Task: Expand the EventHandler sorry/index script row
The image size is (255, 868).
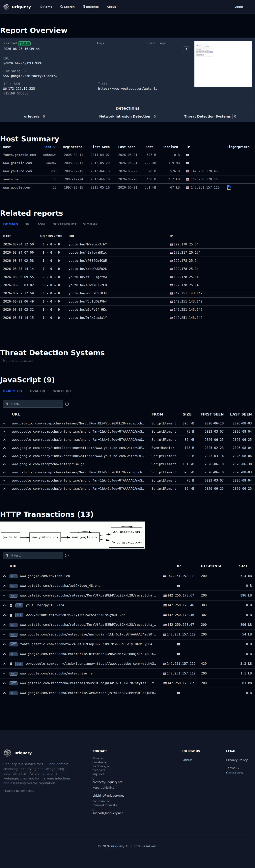Action: 4,448
